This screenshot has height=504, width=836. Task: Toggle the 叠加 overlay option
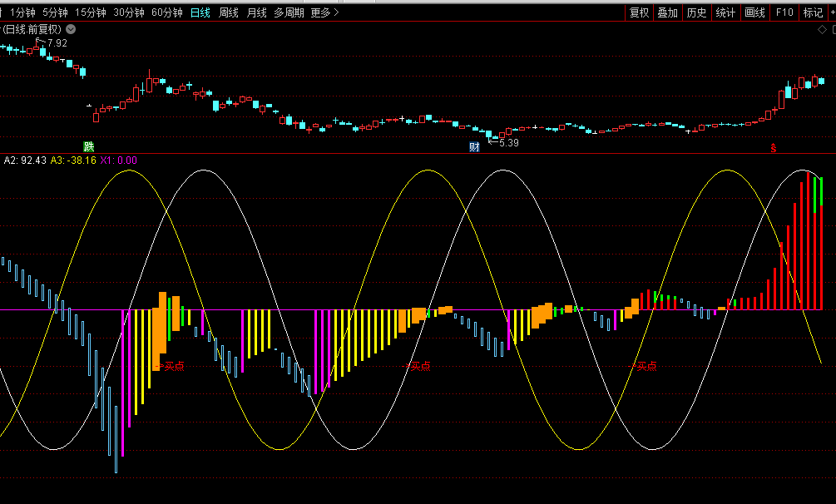667,12
